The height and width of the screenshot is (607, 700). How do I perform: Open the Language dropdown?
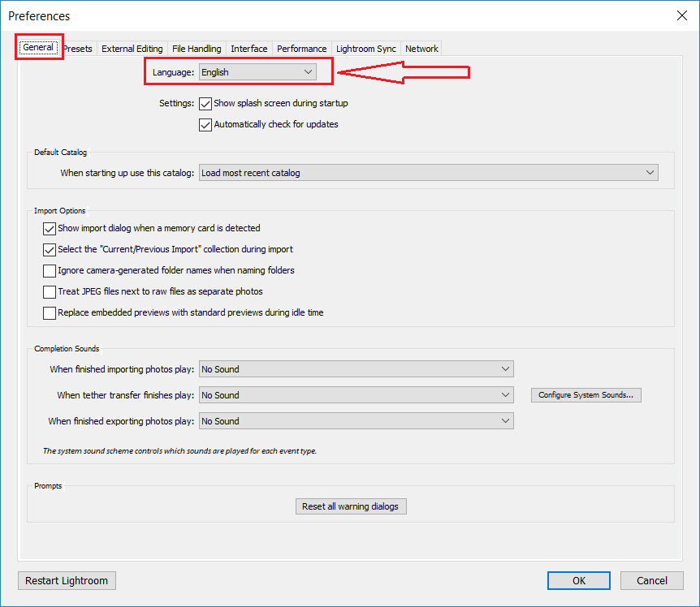coord(257,72)
